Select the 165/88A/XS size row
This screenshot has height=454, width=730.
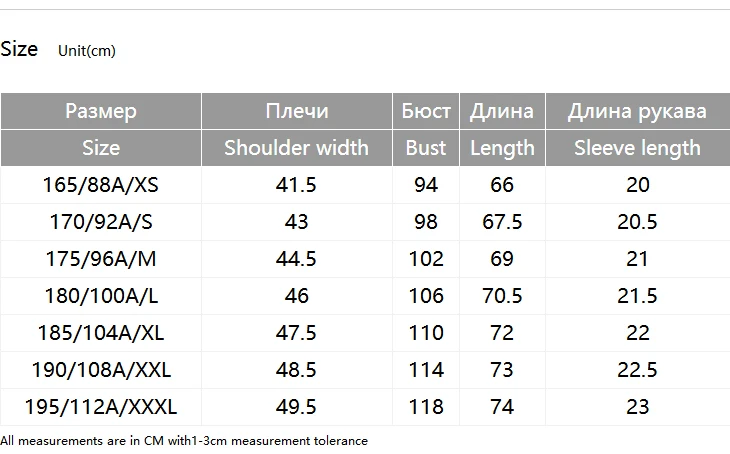(x=365, y=185)
